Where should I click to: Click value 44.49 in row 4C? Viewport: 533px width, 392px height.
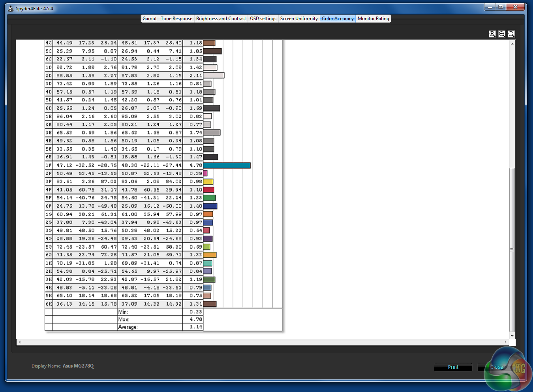[64, 43]
